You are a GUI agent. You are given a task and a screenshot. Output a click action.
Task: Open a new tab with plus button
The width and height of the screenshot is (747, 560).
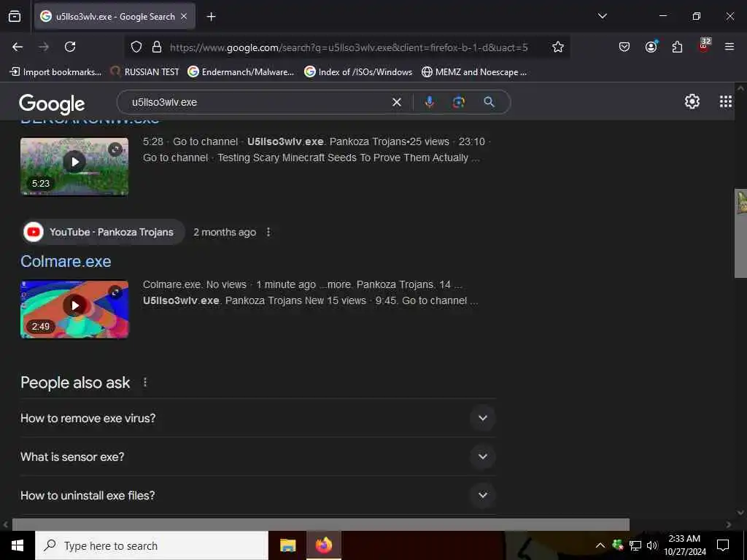(211, 17)
